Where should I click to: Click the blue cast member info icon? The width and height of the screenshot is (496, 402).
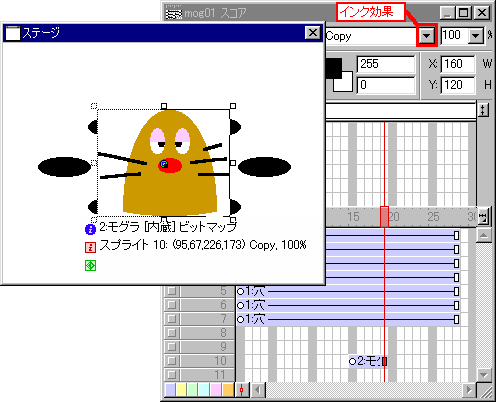[x=90, y=229]
